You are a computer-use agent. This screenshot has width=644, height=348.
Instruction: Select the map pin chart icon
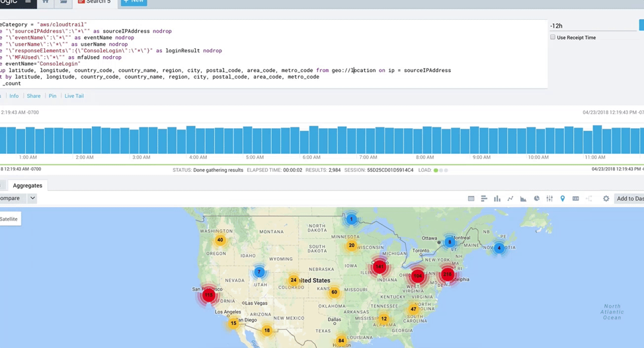[563, 199]
